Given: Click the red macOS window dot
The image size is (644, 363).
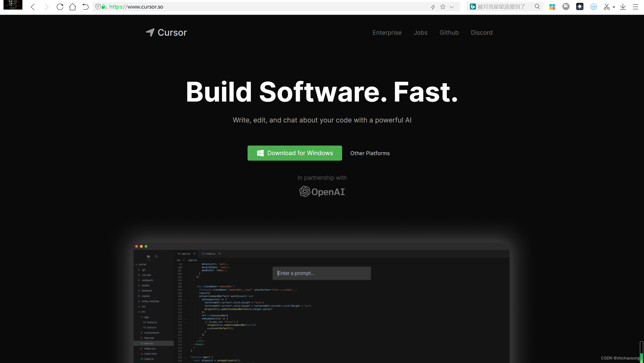Looking at the screenshot, I should [x=136, y=246].
